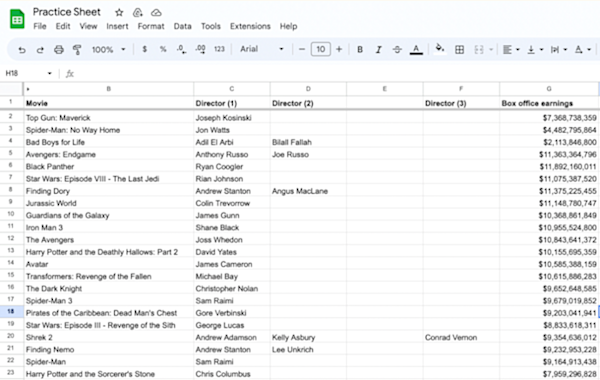Open the Insert menu

(x=117, y=26)
